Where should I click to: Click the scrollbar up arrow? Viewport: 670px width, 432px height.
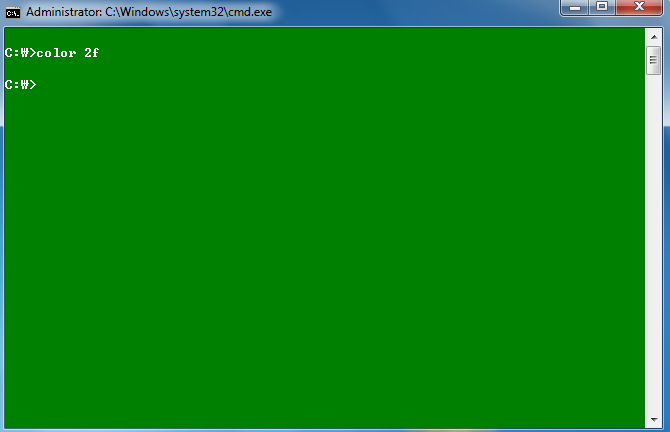(654, 37)
